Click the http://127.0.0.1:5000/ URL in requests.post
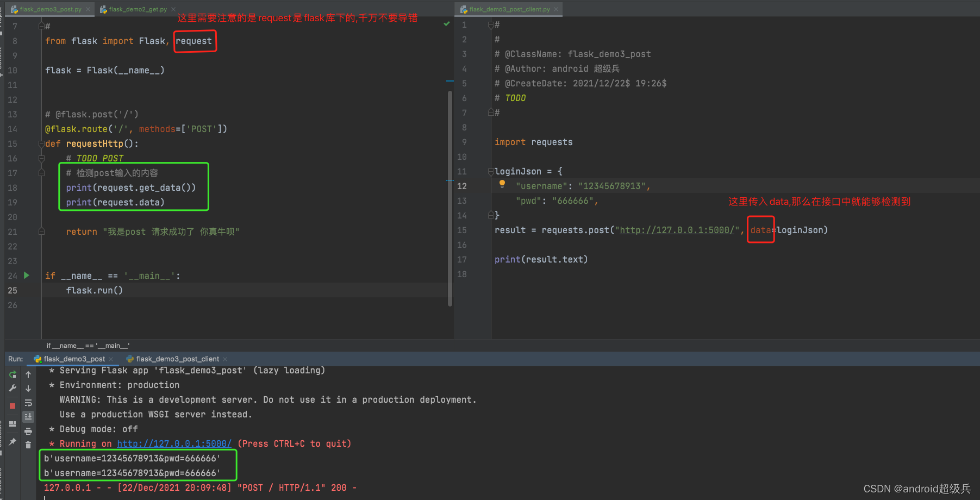This screenshot has width=980, height=500. [677, 230]
